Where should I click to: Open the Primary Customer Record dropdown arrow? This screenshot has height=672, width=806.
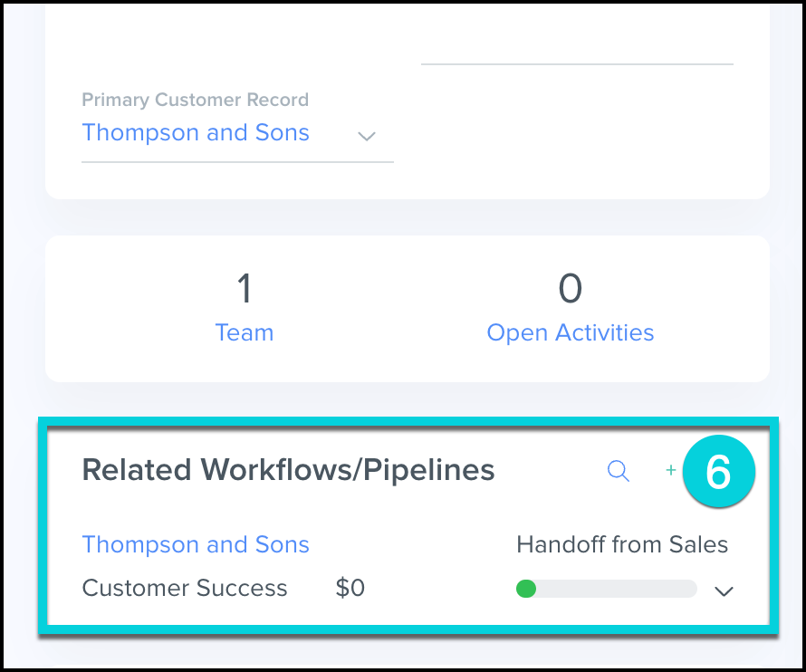click(366, 136)
